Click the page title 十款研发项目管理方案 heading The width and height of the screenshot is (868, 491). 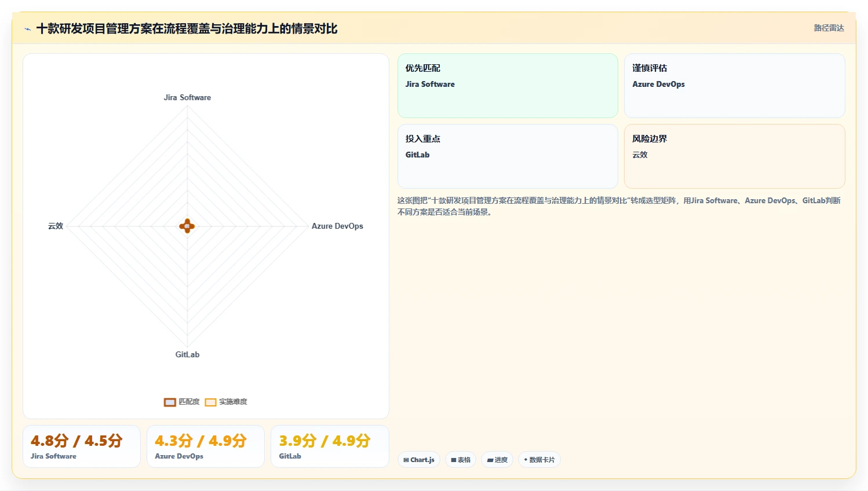(187, 28)
